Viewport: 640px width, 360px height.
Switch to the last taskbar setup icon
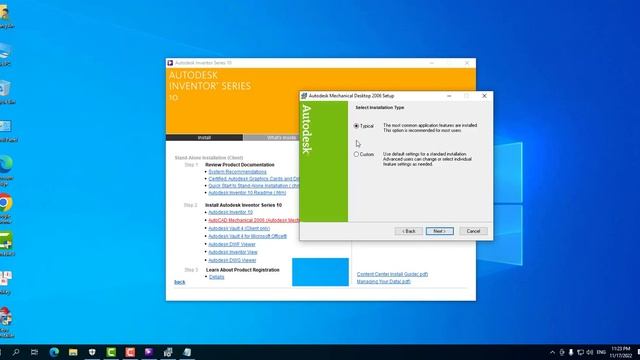point(187,352)
